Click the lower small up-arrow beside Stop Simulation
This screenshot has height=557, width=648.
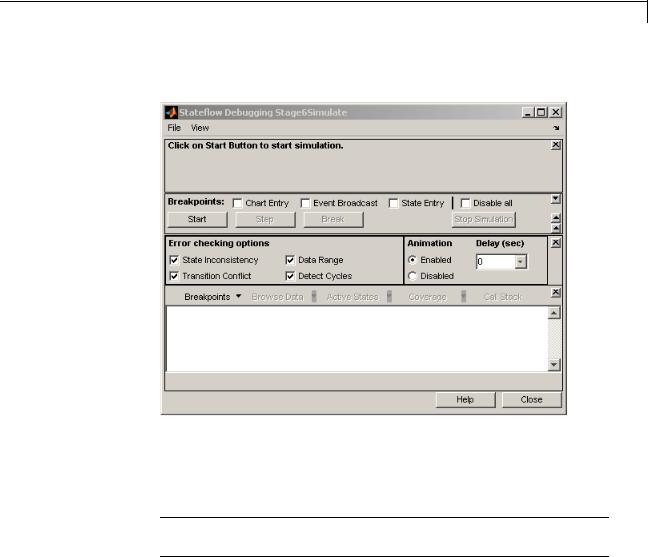[556, 228]
